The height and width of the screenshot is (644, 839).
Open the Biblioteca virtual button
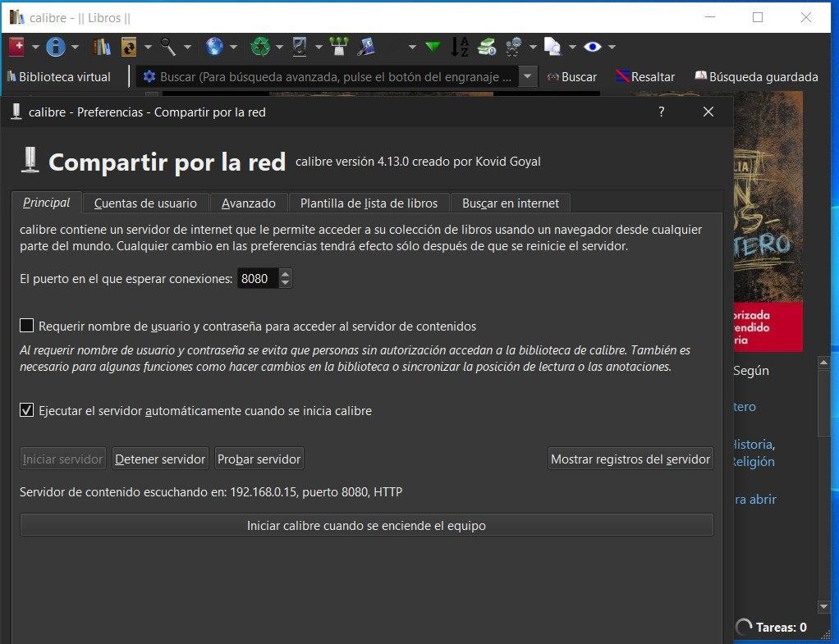click(x=59, y=77)
